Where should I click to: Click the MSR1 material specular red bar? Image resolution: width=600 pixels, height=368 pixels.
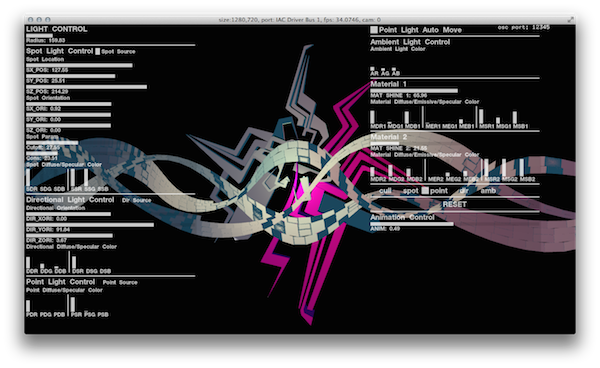pyautogui.click(x=481, y=116)
